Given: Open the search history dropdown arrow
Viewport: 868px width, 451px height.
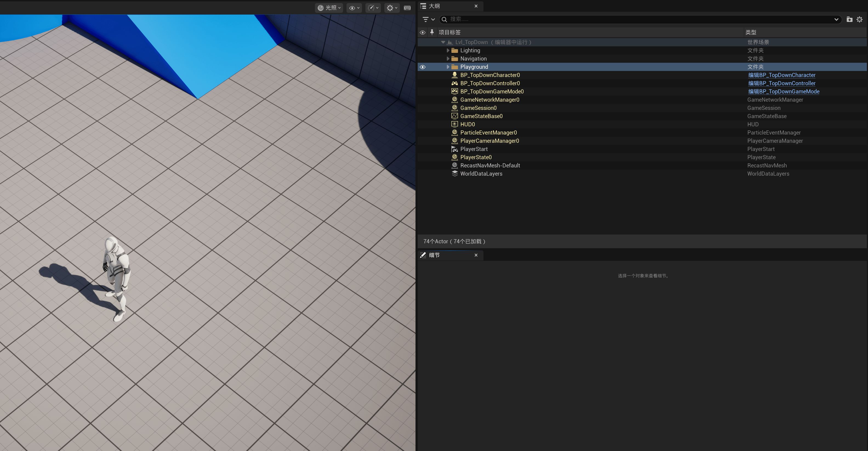Looking at the screenshot, I should click(x=836, y=19).
